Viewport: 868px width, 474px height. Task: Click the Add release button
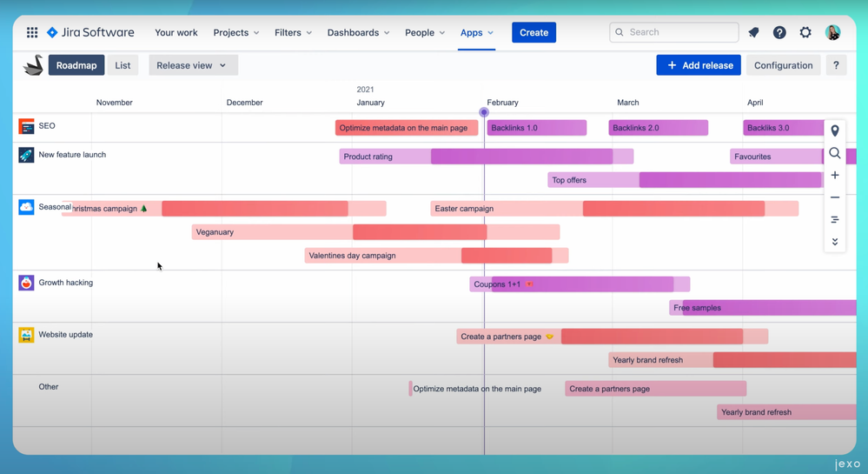699,65
